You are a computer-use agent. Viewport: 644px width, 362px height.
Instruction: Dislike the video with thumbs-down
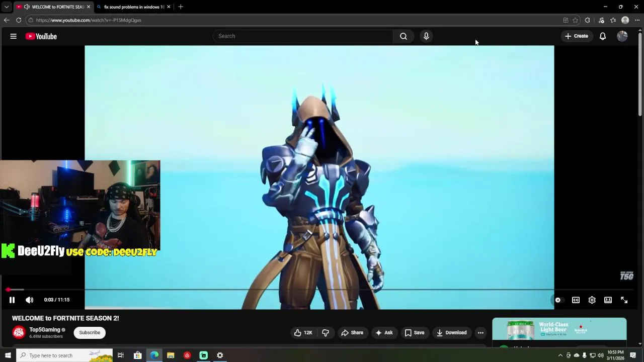point(326,333)
